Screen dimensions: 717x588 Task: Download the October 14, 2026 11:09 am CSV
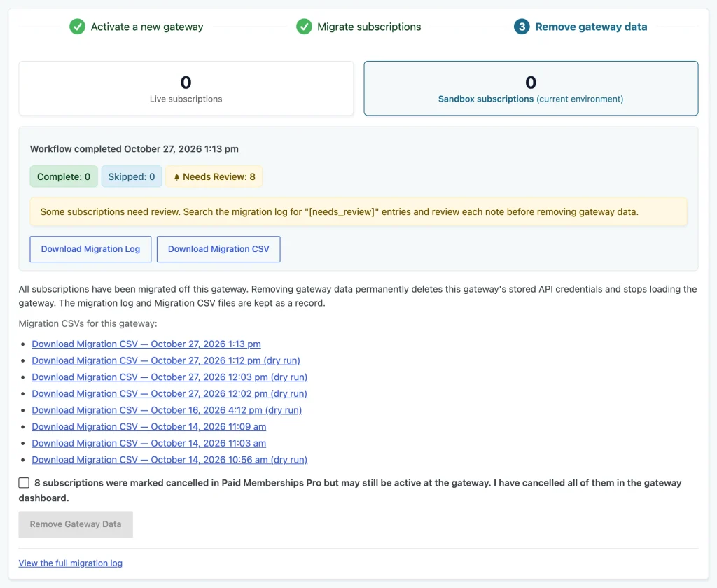tap(149, 426)
